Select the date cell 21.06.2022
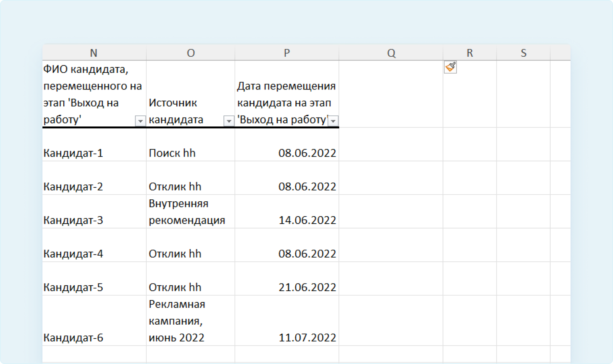613x364 pixels. tap(287, 278)
